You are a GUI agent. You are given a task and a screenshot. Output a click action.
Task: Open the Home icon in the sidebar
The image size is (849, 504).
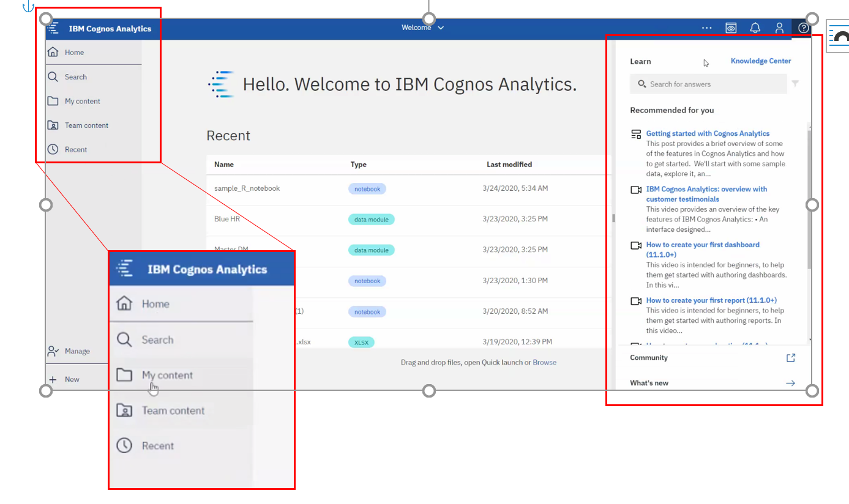tap(52, 52)
